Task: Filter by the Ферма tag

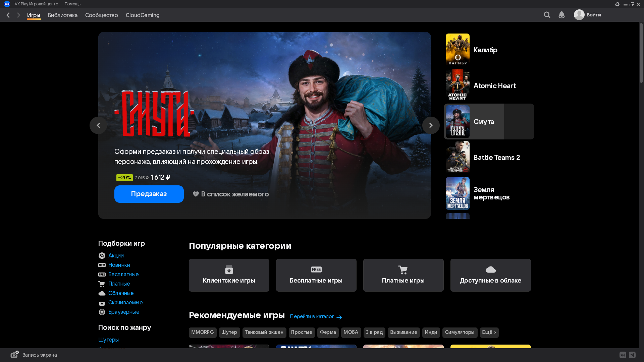Action: [x=328, y=333]
